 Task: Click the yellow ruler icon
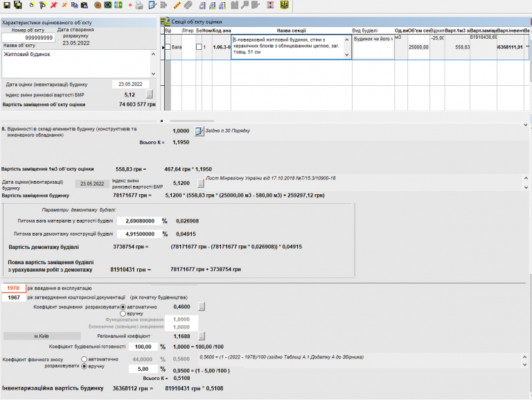(x=177, y=5)
